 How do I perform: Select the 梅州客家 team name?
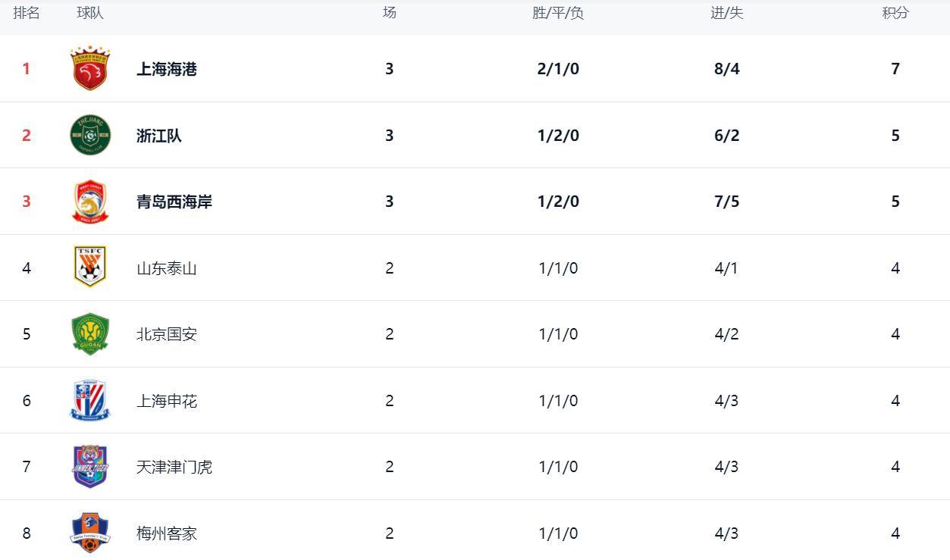[167, 533]
